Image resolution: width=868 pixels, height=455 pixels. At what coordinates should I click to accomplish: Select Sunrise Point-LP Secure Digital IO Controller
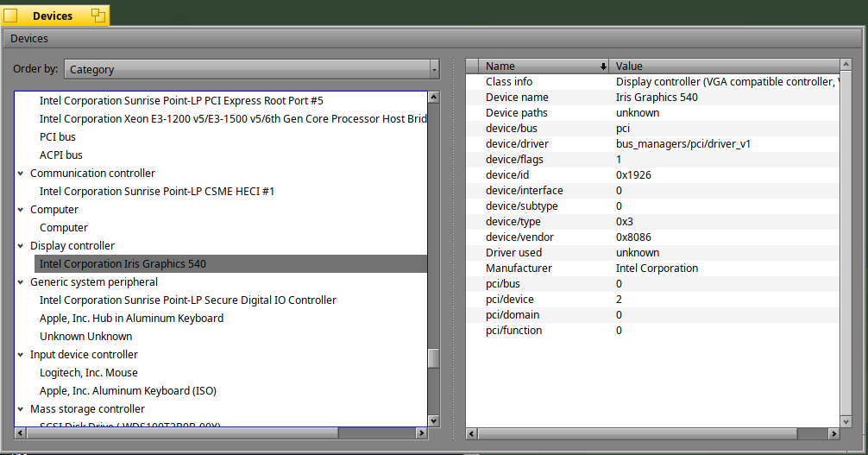(x=187, y=300)
